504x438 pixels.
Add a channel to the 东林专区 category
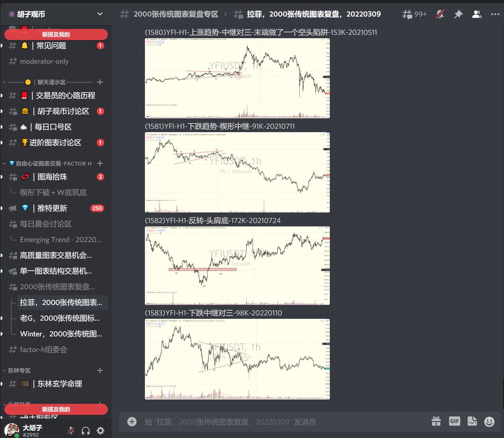(x=100, y=370)
